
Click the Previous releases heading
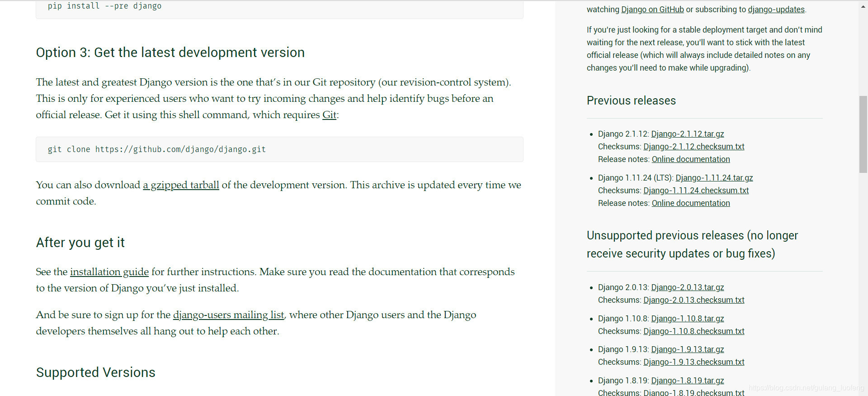click(x=631, y=100)
